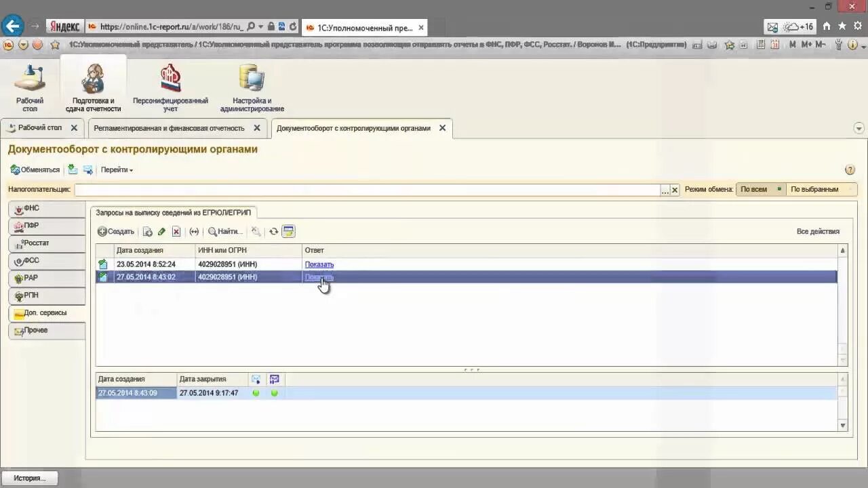Click the cancel-search icon after Найти
This screenshot has width=868, height=488.
(x=256, y=232)
